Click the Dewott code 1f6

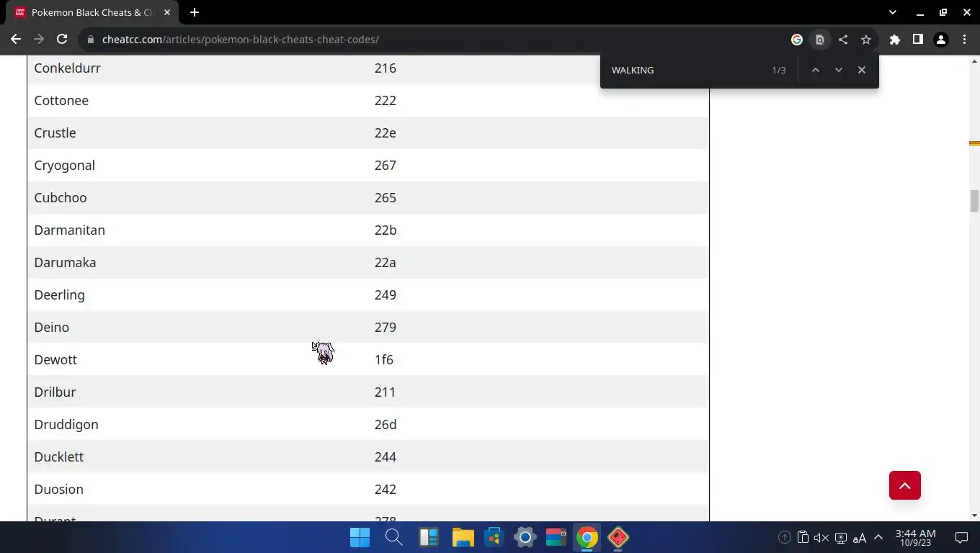pyautogui.click(x=384, y=359)
